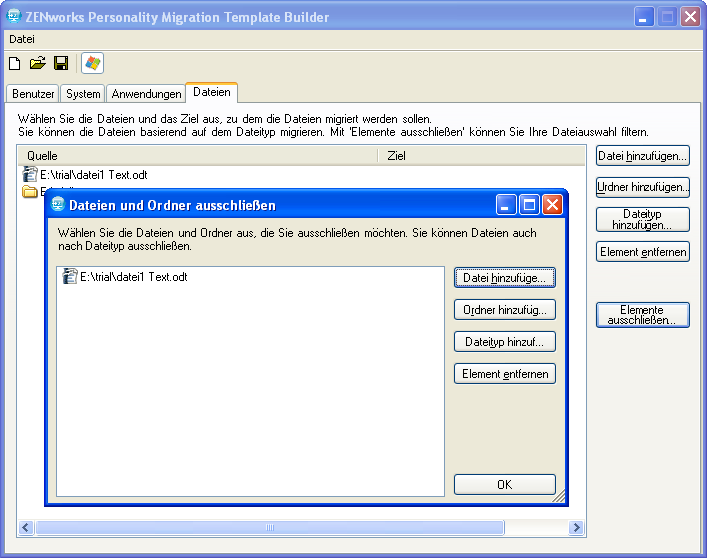The height and width of the screenshot is (558, 707).
Task: Switch to the System tab
Action: pyautogui.click(x=83, y=94)
